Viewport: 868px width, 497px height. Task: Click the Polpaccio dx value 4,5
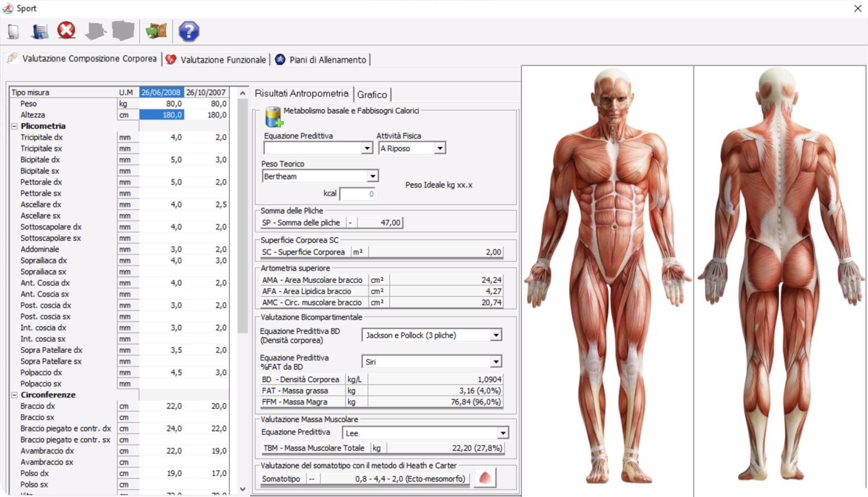click(176, 372)
